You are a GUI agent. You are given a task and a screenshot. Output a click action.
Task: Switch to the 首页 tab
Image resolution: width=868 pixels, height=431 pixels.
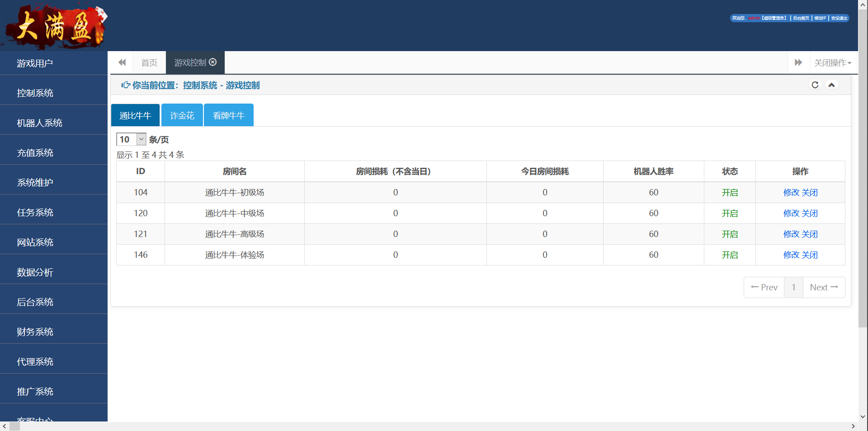(149, 62)
